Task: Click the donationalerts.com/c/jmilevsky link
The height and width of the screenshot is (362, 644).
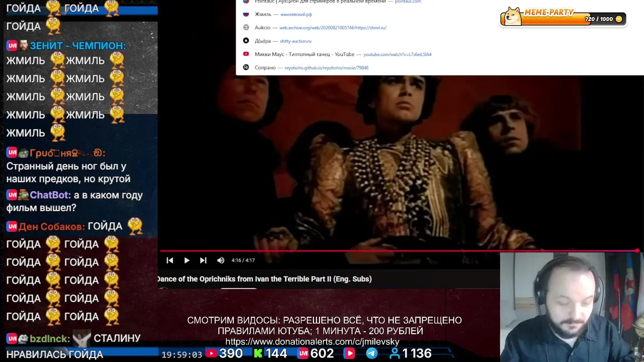Action: point(312,342)
